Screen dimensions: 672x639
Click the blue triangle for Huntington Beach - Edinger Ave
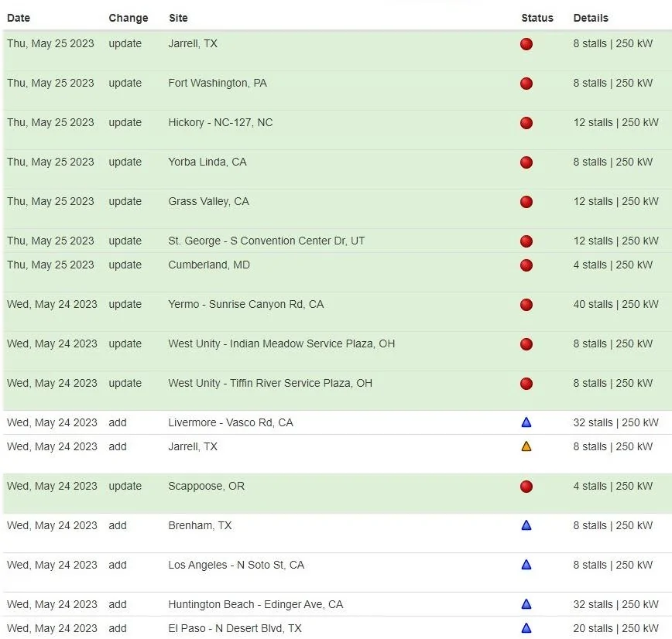526,604
